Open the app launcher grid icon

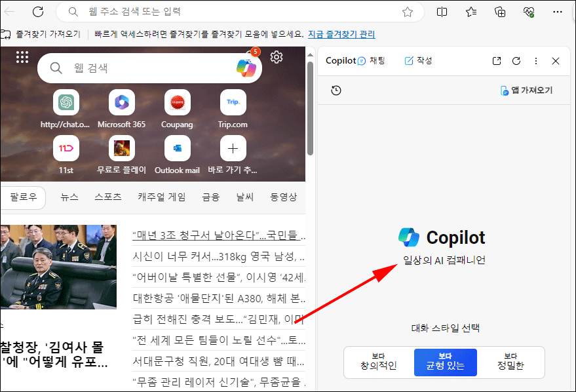tap(22, 57)
